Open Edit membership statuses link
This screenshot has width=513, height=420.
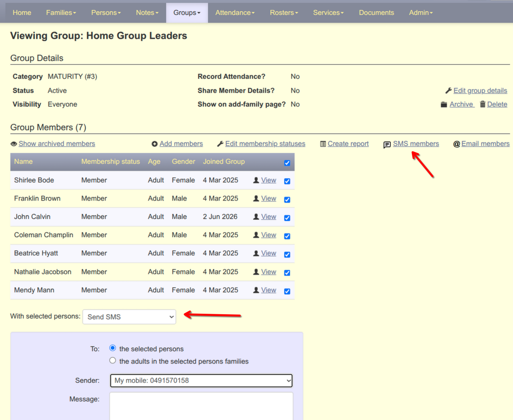pyautogui.click(x=265, y=144)
